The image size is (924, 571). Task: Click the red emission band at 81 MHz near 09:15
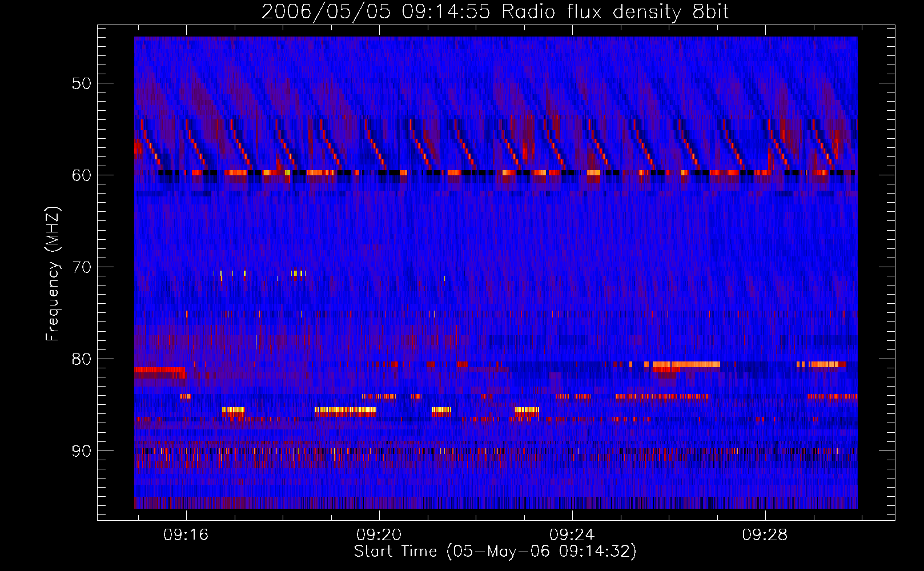click(160, 370)
